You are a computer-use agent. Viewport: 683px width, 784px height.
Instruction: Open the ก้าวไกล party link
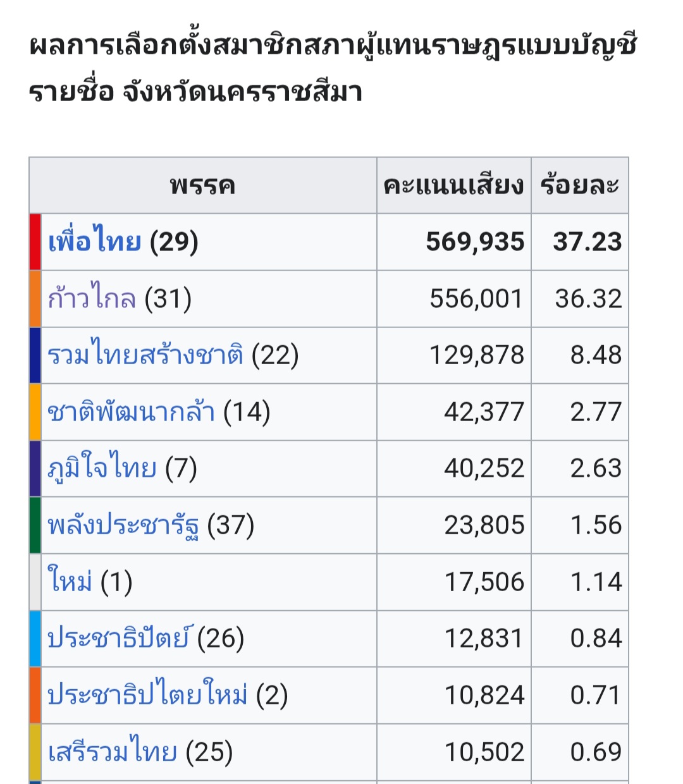point(92,298)
